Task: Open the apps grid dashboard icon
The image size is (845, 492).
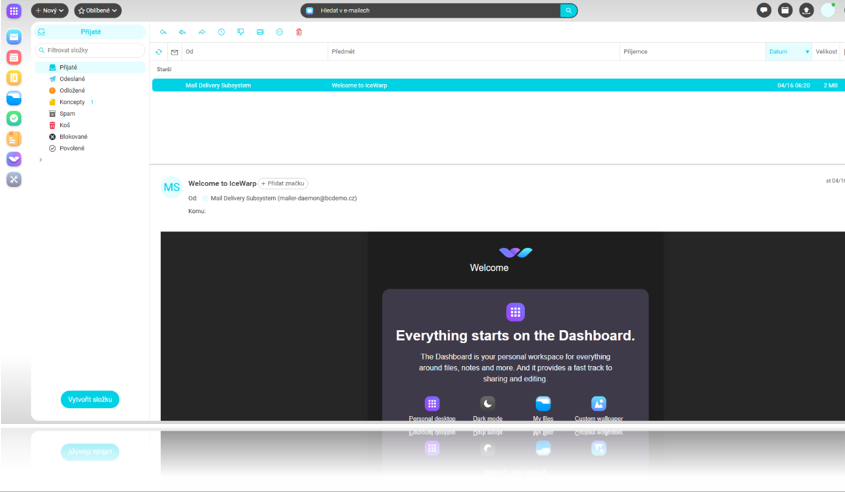Action: [14, 11]
